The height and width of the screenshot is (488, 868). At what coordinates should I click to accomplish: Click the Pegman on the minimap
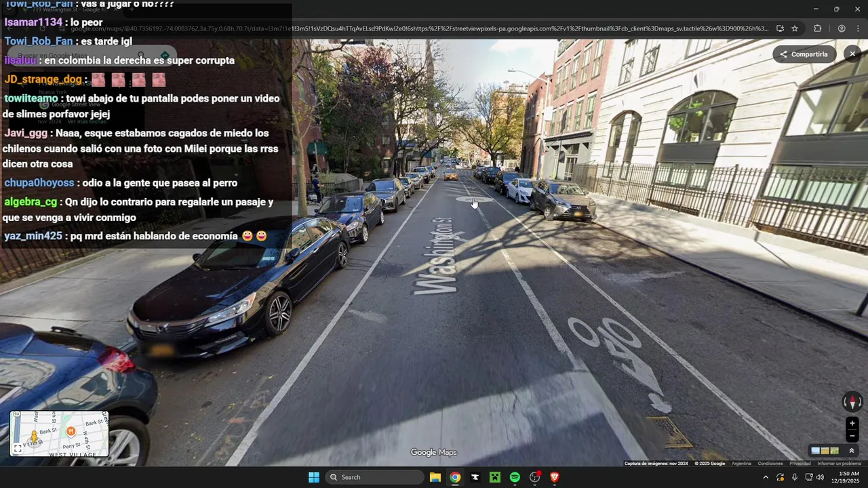(34, 436)
